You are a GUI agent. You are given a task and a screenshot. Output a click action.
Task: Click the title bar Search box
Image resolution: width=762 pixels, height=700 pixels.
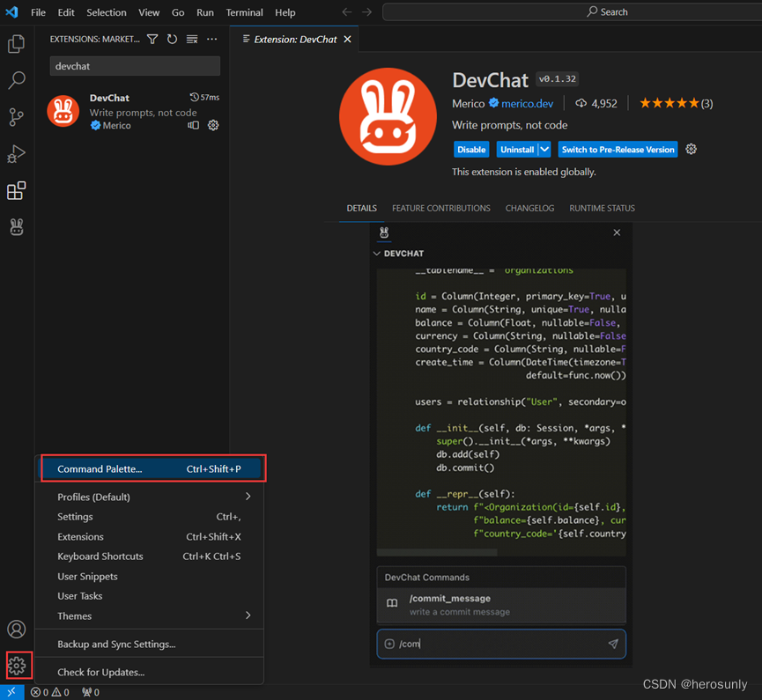(572, 12)
